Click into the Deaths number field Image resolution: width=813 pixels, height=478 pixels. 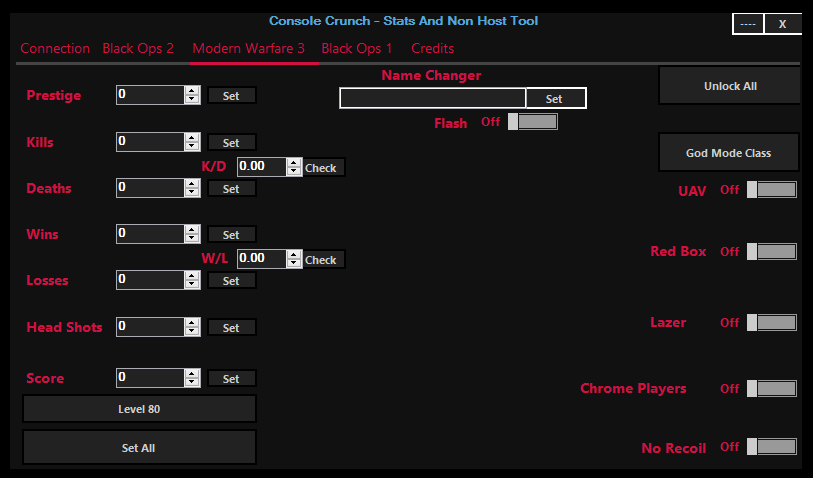(x=150, y=188)
